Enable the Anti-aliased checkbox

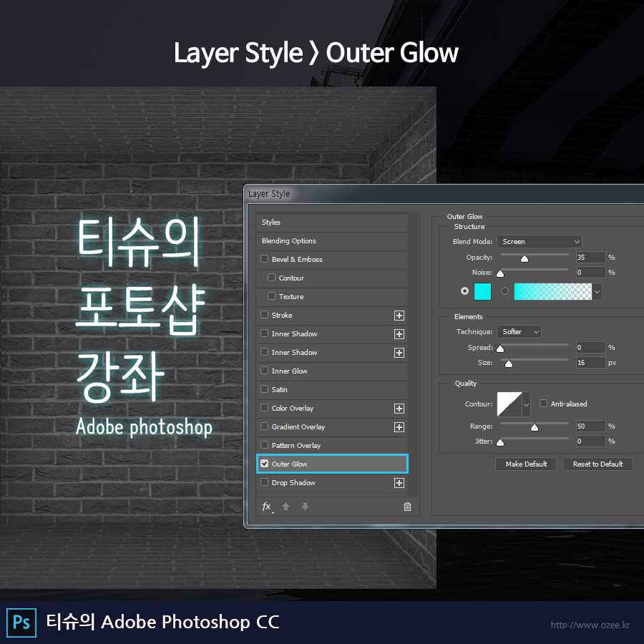(543, 404)
